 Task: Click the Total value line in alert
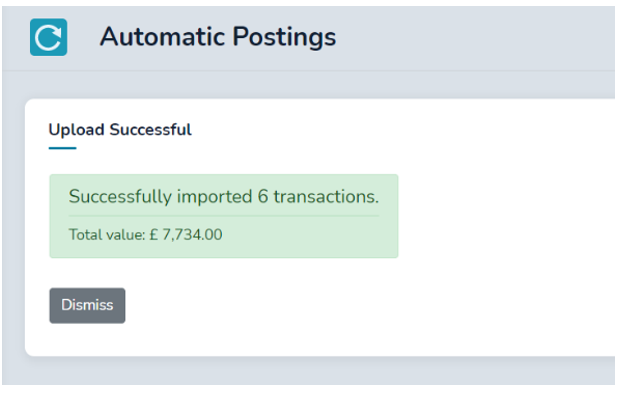coord(145,235)
